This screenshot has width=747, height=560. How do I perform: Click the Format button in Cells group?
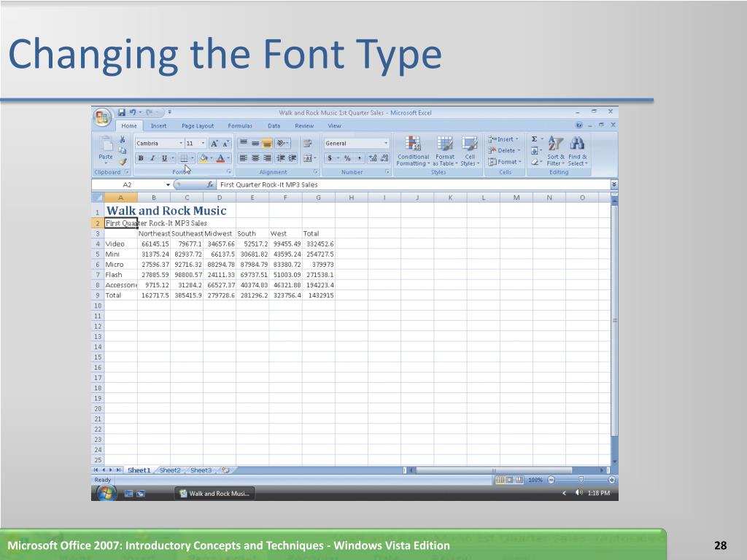tap(505, 162)
